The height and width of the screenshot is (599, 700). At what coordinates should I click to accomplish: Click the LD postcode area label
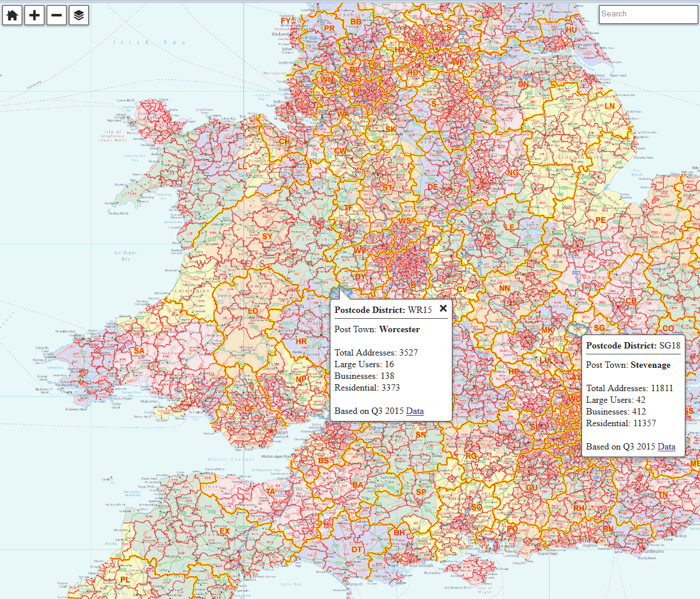[253, 311]
